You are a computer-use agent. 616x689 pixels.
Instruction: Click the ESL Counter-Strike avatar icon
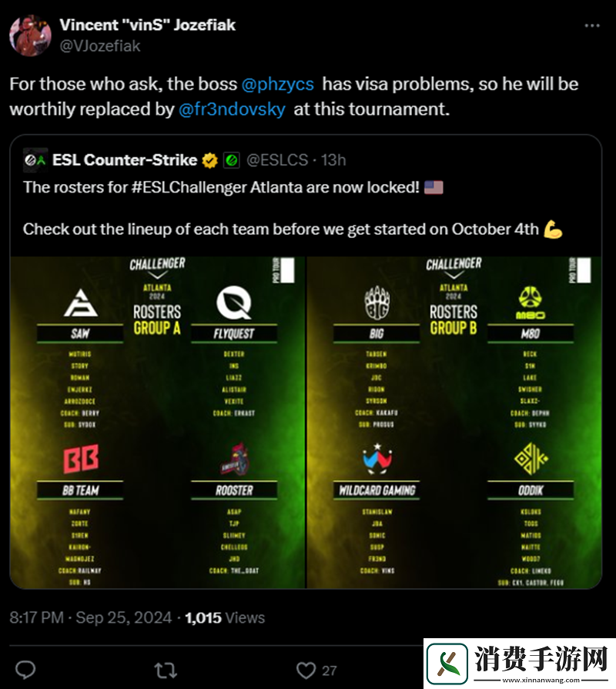click(x=35, y=160)
